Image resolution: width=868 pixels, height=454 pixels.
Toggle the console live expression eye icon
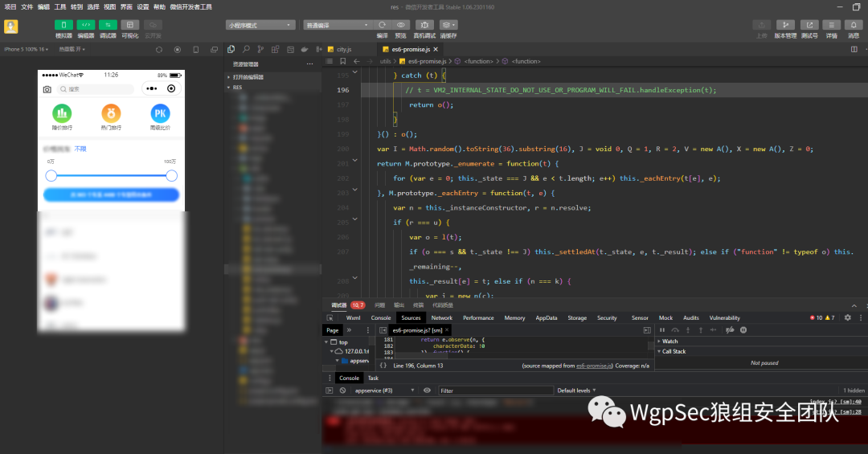pos(427,391)
